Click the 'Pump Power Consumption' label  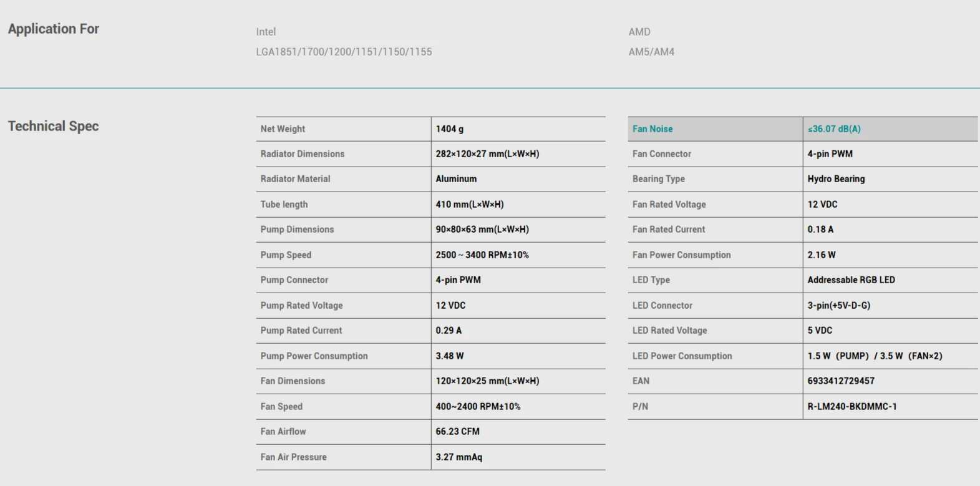click(314, 356)
